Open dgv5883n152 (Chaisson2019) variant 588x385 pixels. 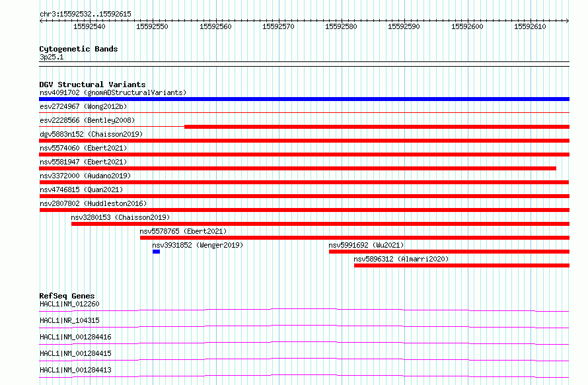coord(91,134)
